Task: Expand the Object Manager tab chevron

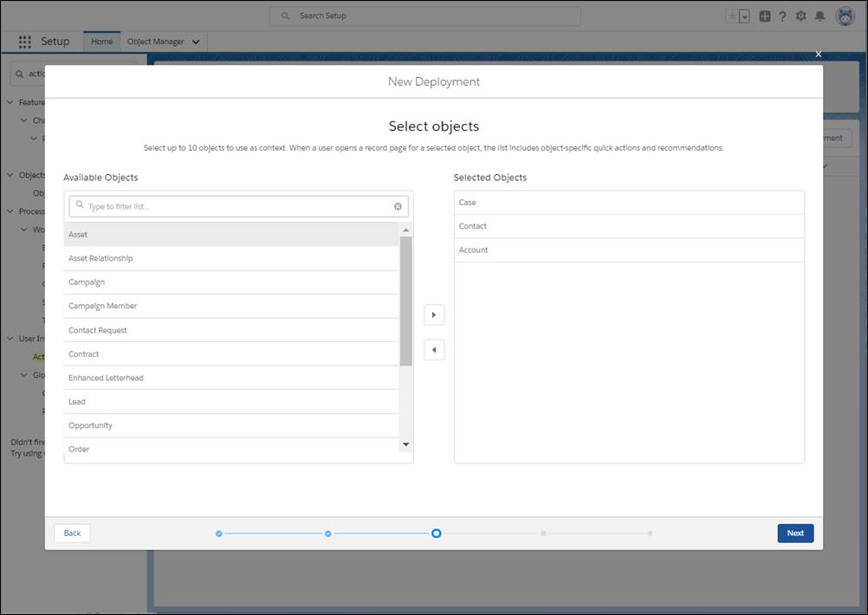Action: click(x=196, y=42)
